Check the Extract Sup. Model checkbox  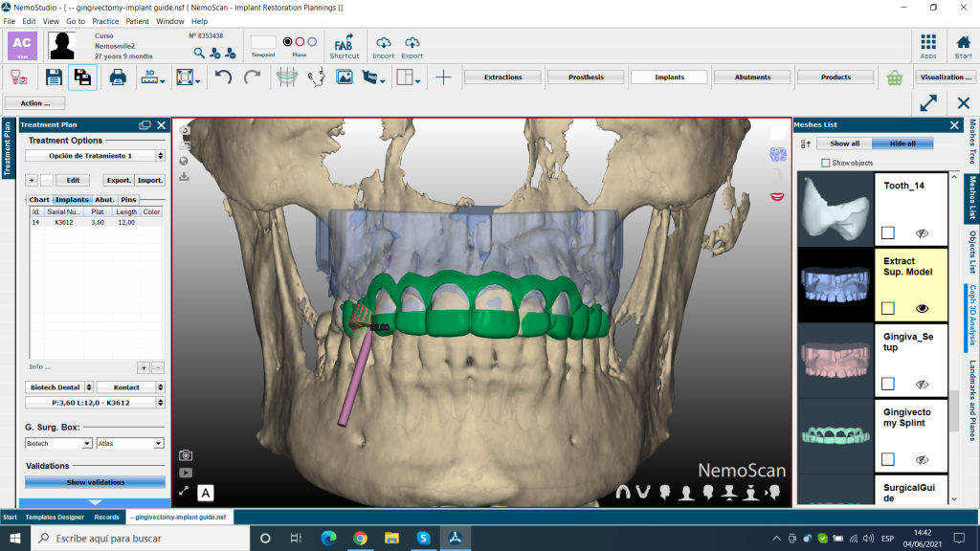[887, 309]
